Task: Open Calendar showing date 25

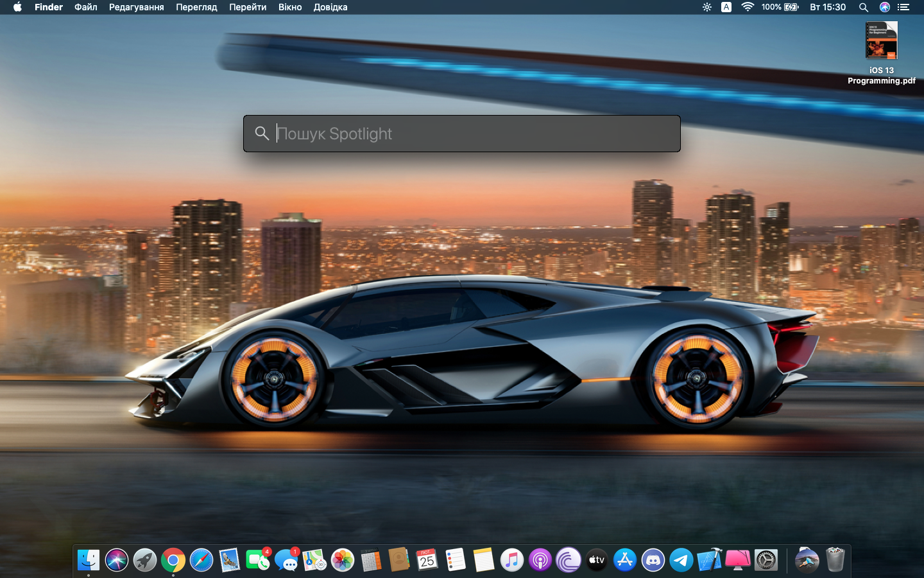Action: tap(427, 560)
